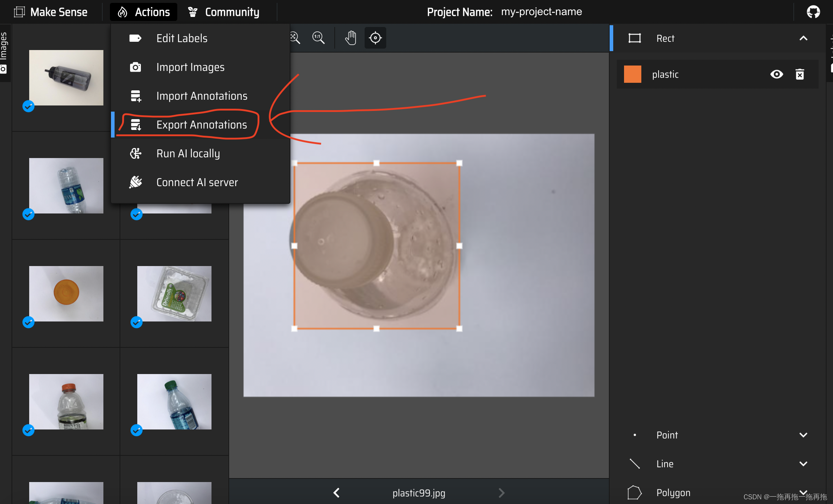Image resolution: width=833 pixels, height=504 pixels.
Task: Select the hand drag image tool
Action: point(351,38)
